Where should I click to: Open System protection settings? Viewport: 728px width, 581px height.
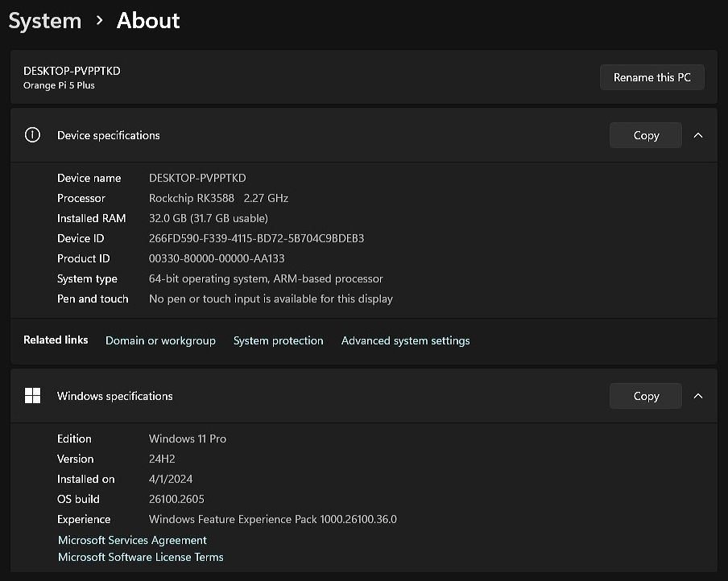click(x=278, y=340)
